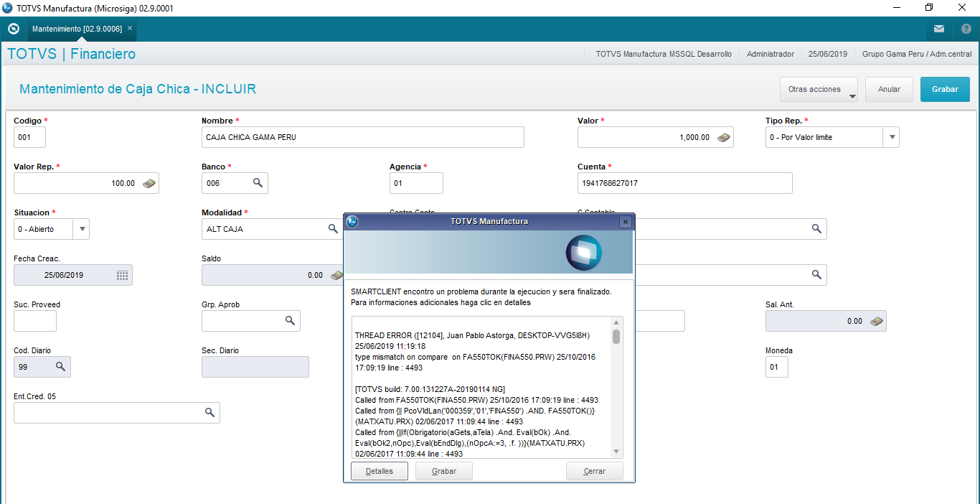980x504 pixels.
Task: Click the Ent.Cred. 05 search magnifier
Action: tap(209, 413)
